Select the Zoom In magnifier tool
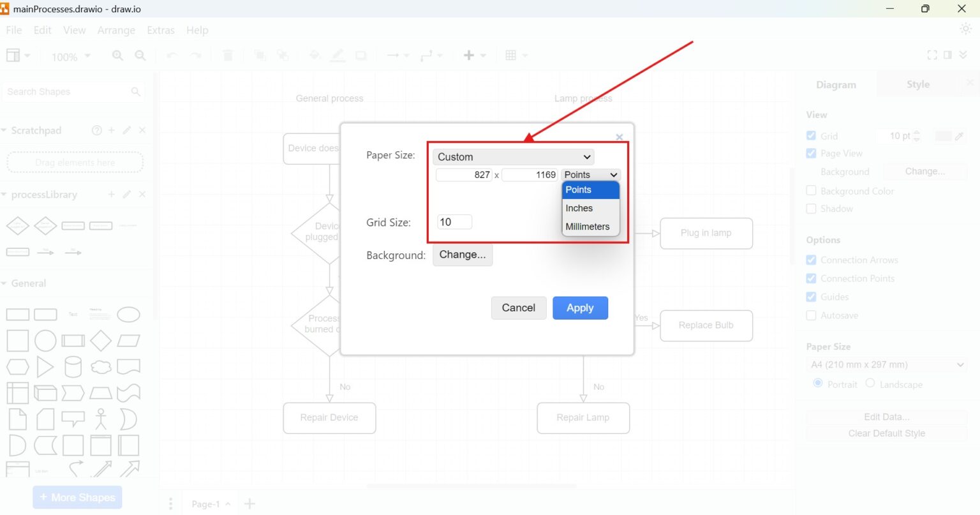The width and height of the screenshot is (980, 515). [117, 56]
